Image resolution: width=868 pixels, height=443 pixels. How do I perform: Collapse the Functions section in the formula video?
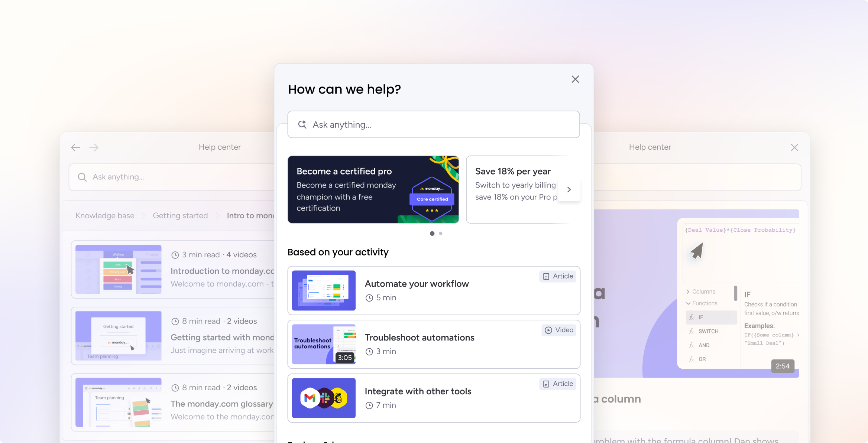(x=702, y=303)
